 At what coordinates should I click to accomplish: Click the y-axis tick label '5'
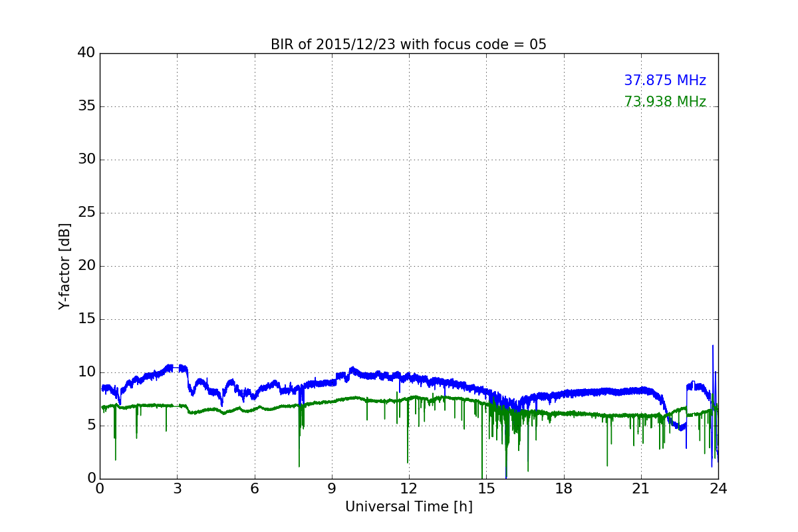[91, 426]
